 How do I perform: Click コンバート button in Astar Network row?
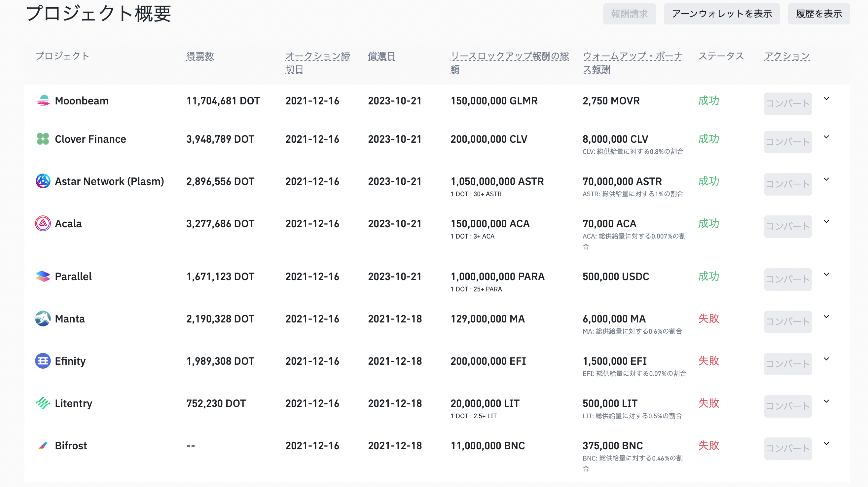pos(788,184)
